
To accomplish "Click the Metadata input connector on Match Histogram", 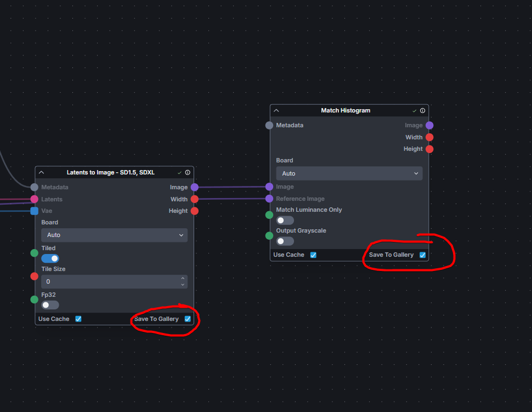I will (269, 126).
